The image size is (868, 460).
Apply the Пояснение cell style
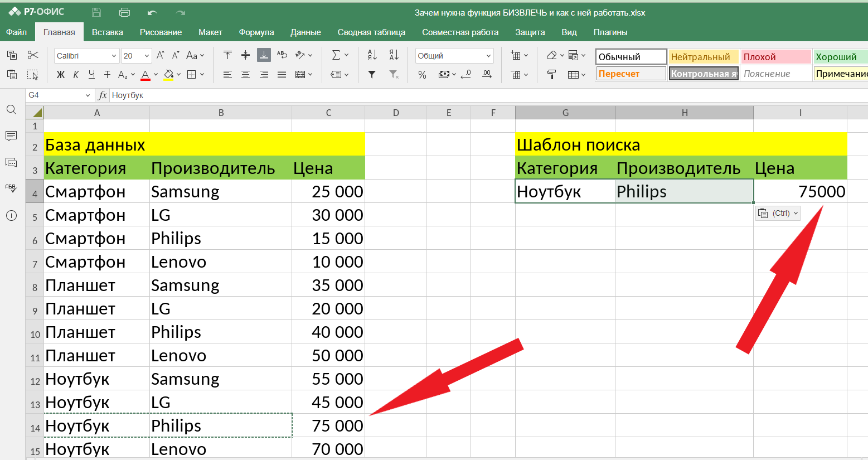(776, 74)
